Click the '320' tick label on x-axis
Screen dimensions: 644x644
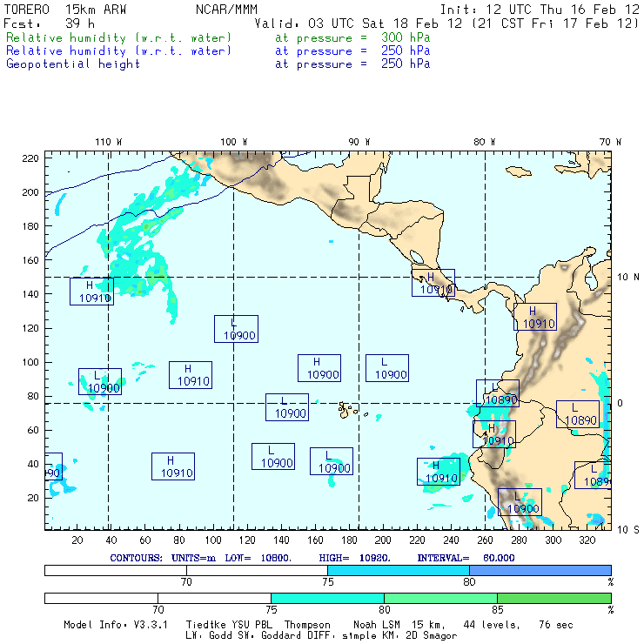point(587,540)
